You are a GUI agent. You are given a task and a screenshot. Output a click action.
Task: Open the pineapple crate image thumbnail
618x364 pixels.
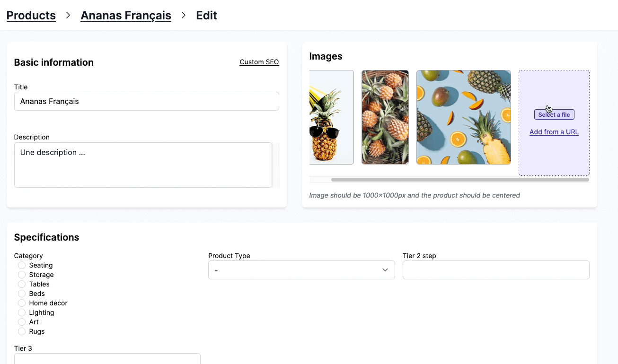[385, 117]
